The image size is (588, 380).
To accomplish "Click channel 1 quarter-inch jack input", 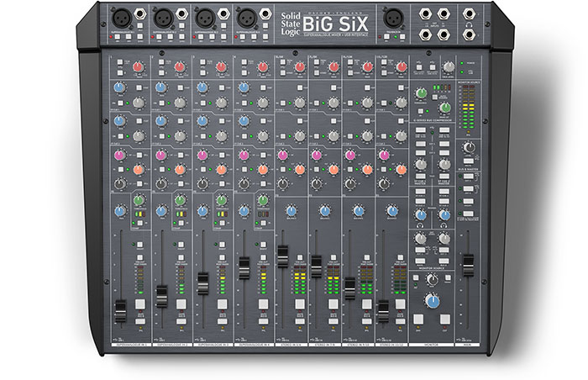I will 140,14.
